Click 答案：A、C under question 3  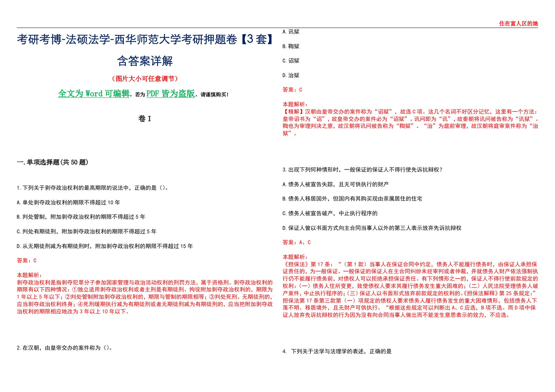297,242
